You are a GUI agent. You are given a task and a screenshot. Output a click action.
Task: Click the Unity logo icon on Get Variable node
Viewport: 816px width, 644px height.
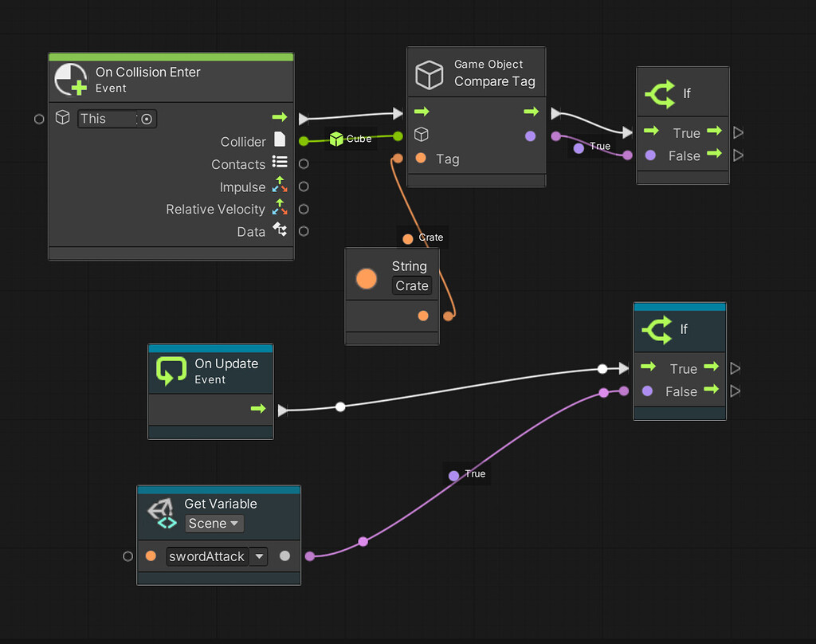(163, 511)
